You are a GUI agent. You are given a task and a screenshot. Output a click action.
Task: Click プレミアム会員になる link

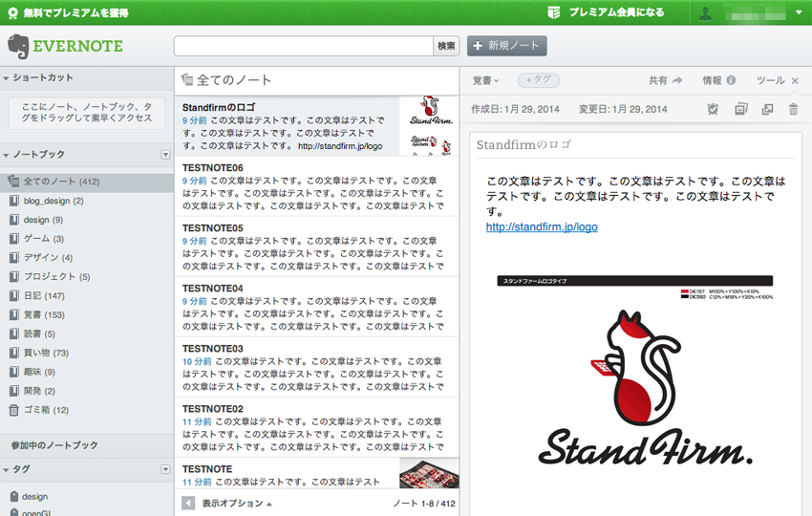[616, 12]
